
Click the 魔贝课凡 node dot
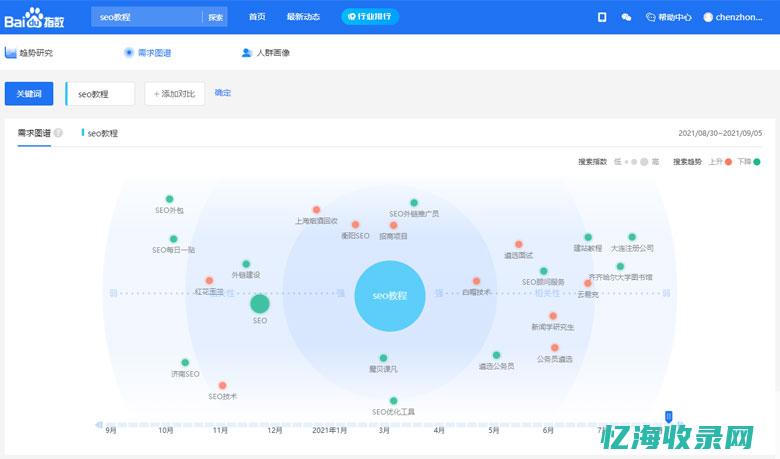[x=383, y=358]
